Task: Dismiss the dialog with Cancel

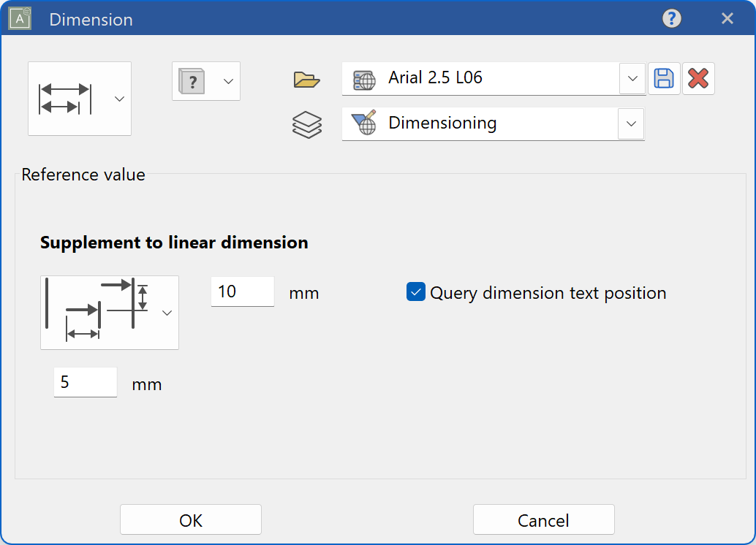Action: tap(544, 519)
